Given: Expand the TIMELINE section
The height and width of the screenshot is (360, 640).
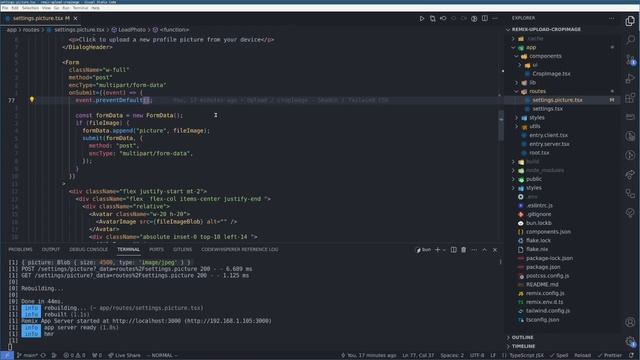Looking at the screenshot, I should coord(522,346).
